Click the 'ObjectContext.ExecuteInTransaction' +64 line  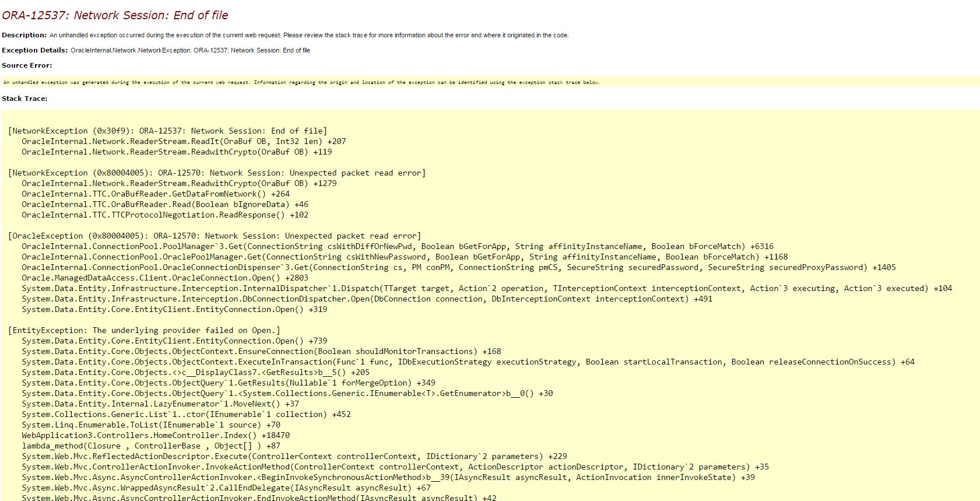click(468, 362)
